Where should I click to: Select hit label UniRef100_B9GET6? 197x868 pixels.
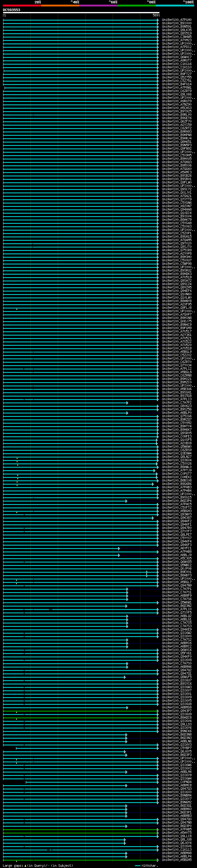(177, 118)
